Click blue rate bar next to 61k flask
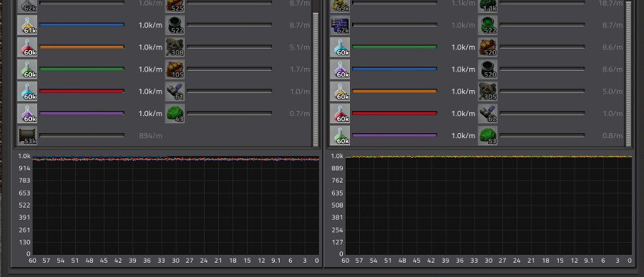The image size is (644, 277). click(x=82, y=24)
